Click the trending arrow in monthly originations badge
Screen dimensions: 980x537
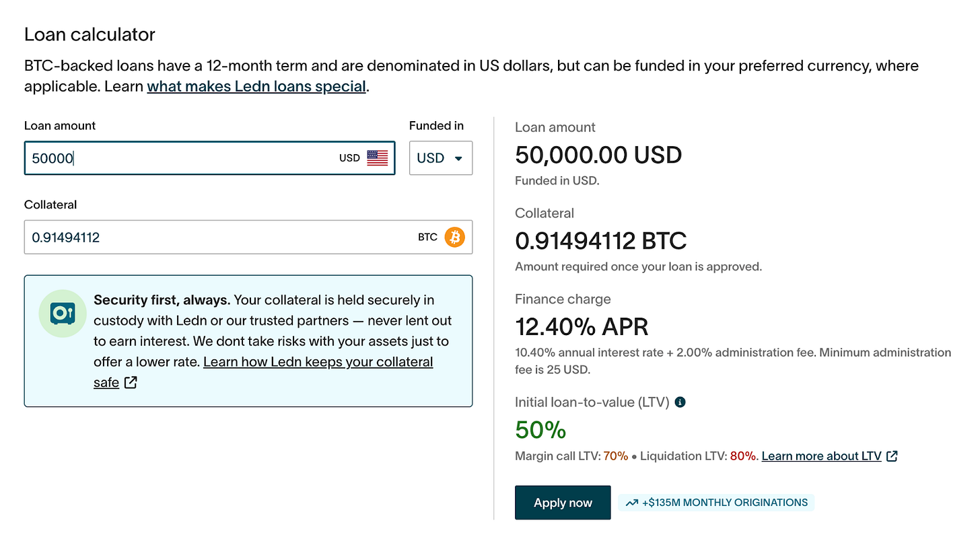[x=631, y=503]
